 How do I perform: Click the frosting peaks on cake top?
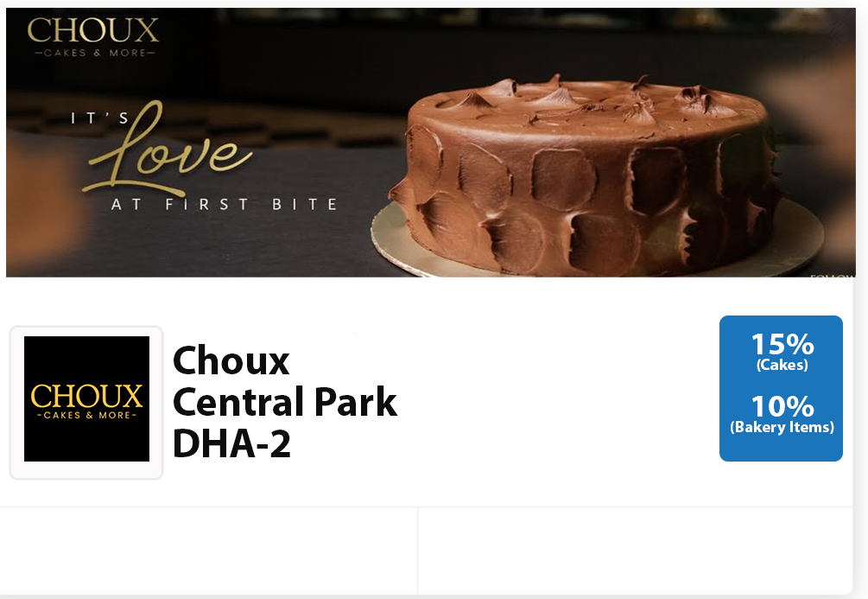tap(586, 98)
